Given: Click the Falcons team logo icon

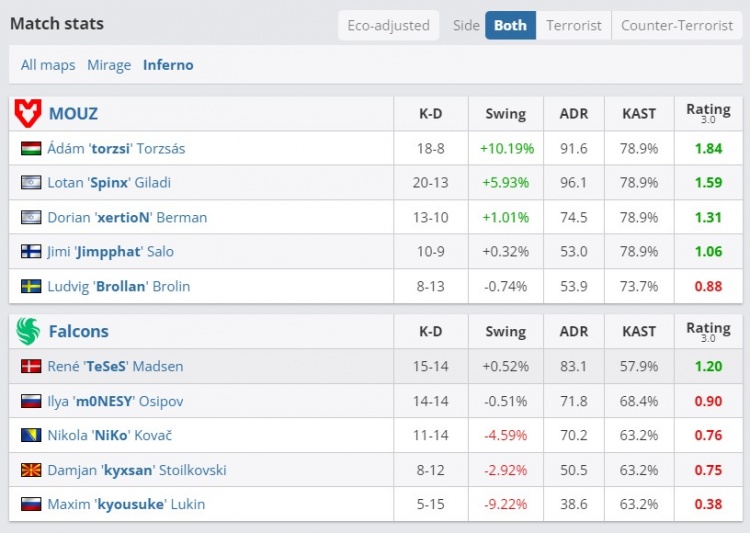Looking at the screenshot, I should (28, 331).
